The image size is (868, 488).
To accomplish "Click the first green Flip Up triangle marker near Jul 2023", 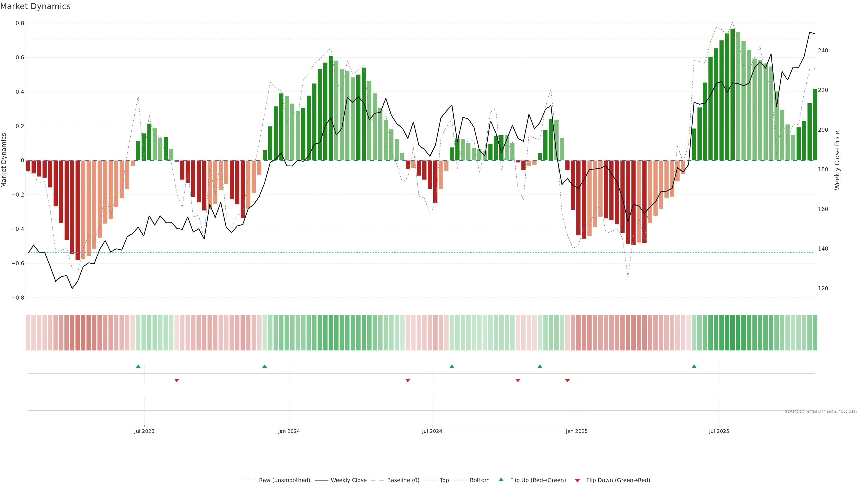I will [x=138, y=366].
